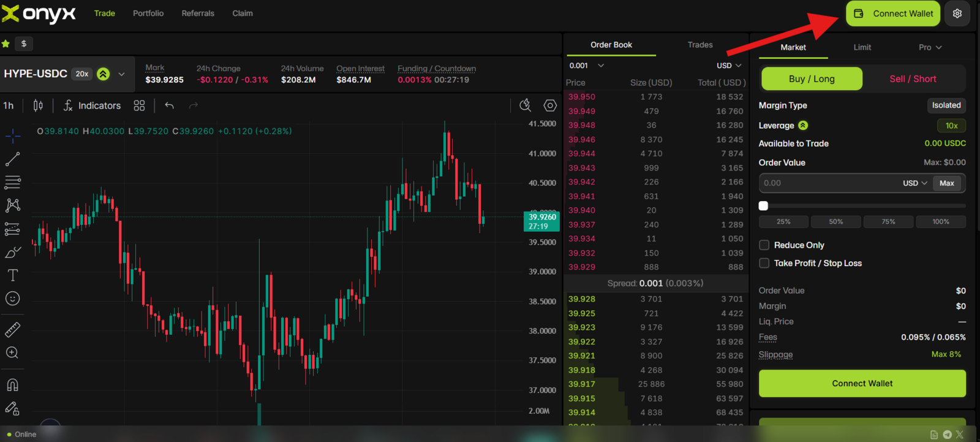980x442 pixels.
Task: Click Connect Wallet in the top bar
Action: tap(893, 13)
